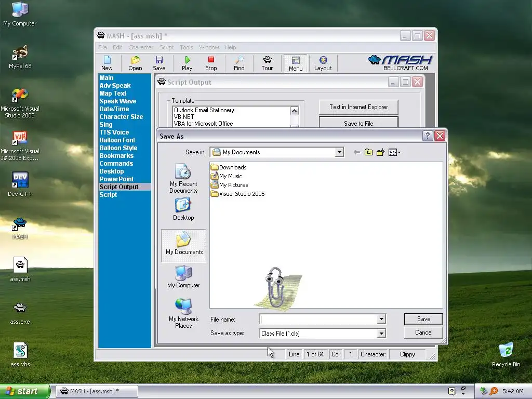Switch to Adv Speak in sidebar

coord(115,86)
